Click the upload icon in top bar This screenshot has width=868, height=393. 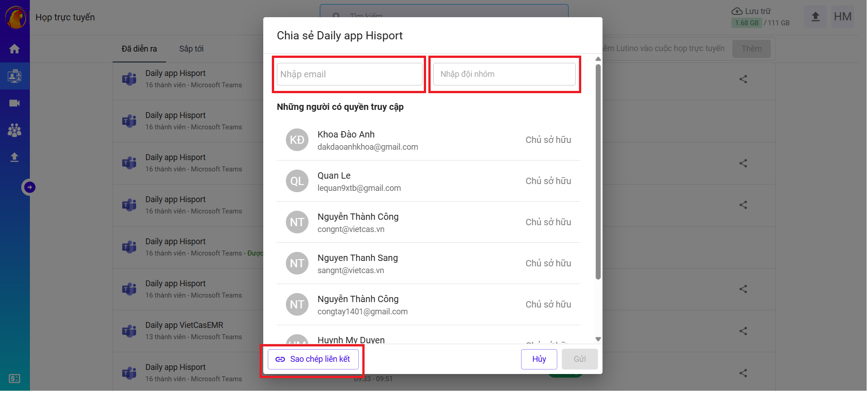coord(816,17)
